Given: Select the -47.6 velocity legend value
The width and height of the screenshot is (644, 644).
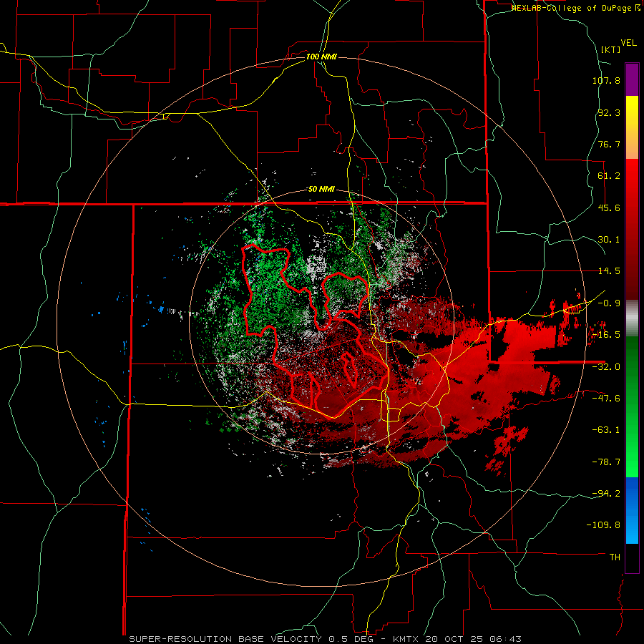Looking at the screenshot, I should click(606, 399).
